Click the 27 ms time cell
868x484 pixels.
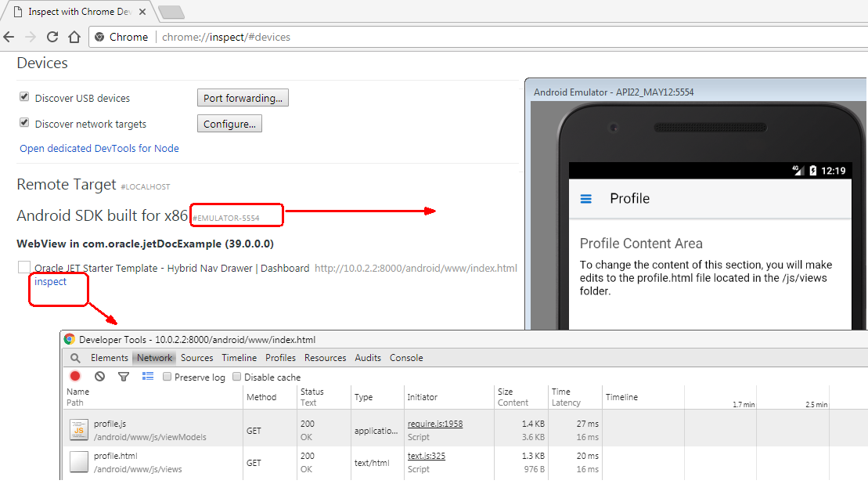(587, 424)
